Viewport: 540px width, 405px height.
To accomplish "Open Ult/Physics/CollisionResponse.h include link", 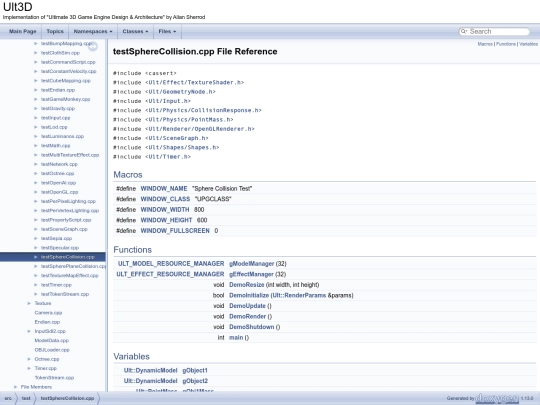I will 204,111.
